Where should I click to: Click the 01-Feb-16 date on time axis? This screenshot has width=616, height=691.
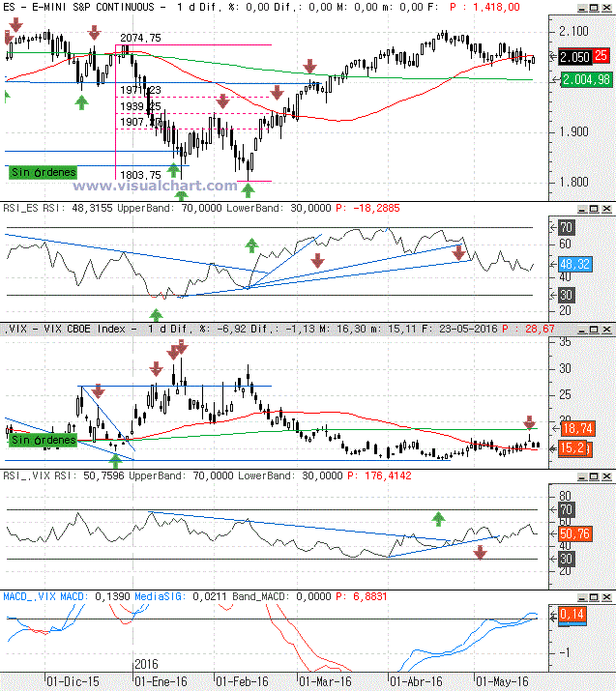tap(242, 681)
